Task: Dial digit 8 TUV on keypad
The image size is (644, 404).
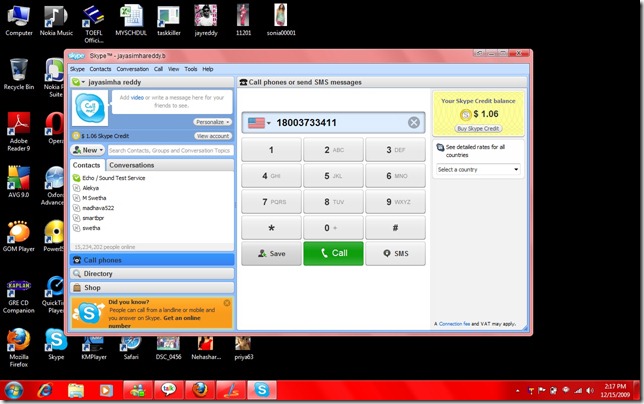Action: point(333,202)
